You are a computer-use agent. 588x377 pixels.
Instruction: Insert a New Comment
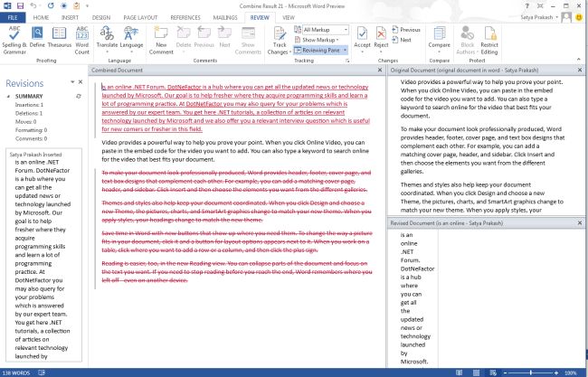click(x=161, y=41)
